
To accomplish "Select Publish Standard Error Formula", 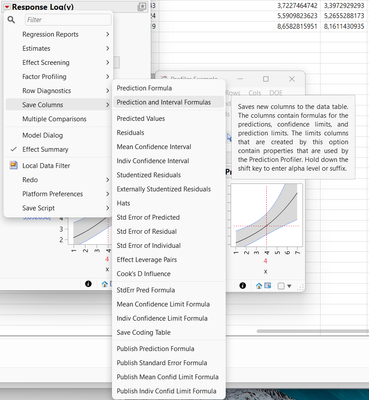I will point(169,363).
